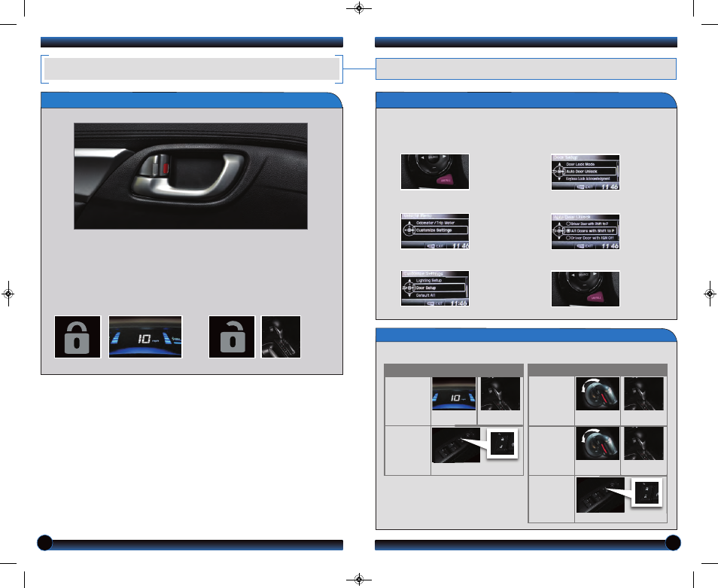The image size is (718, 588).
Task: Select 'Door Lock Mode' in the Door Setup screen
Action: point(580,164)
